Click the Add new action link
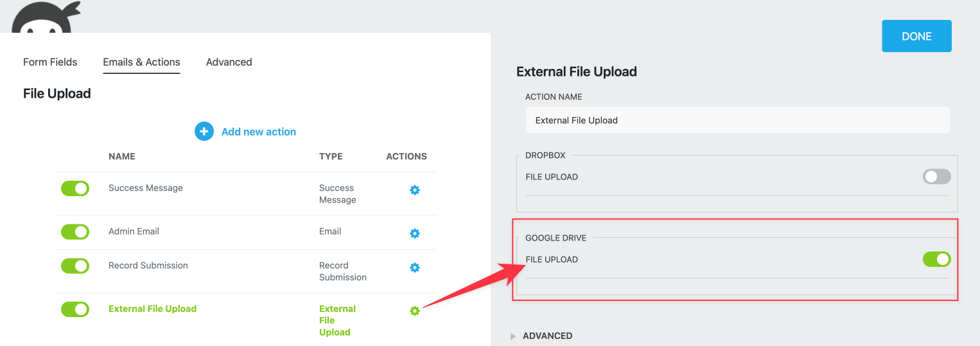This screenshot has width=980, height=346. tap(258, 132)
